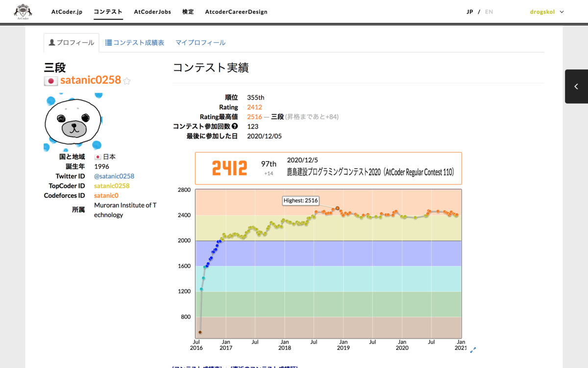Image resolution: width=588 pixels, height=368 pixels.
Task: Open AtCoderJobs in the navigation bar
Action: point(152,12)
